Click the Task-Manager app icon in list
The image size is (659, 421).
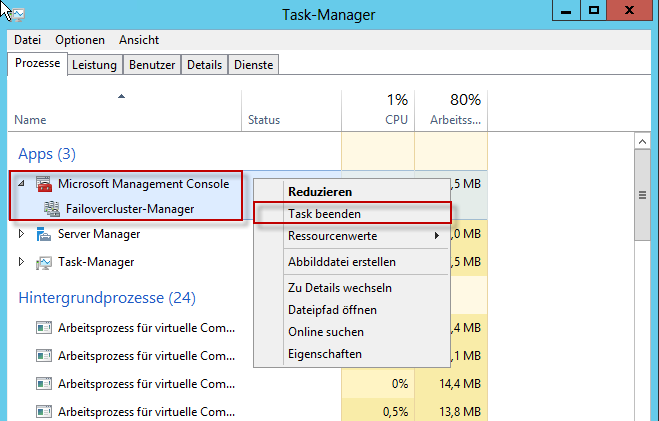(x=43, y=262)
